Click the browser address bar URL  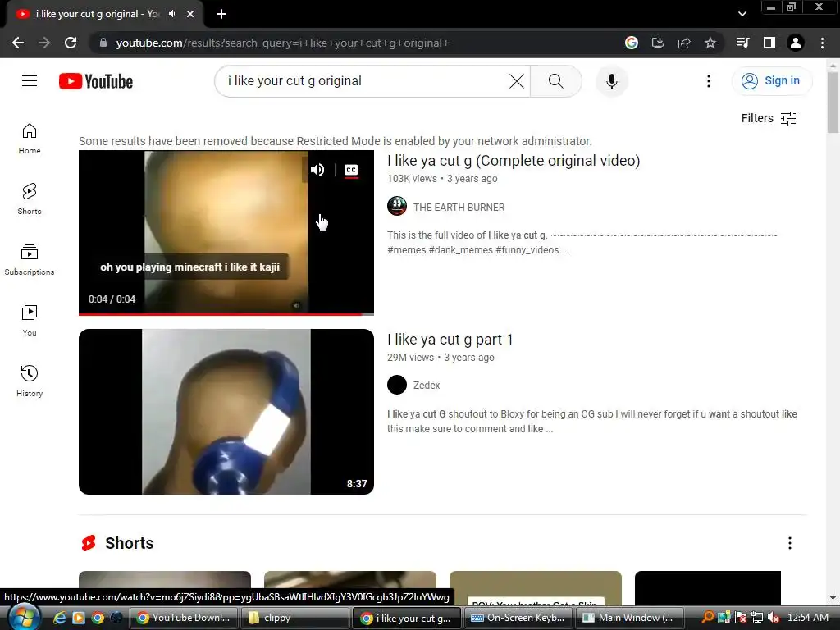click(282, 43)
